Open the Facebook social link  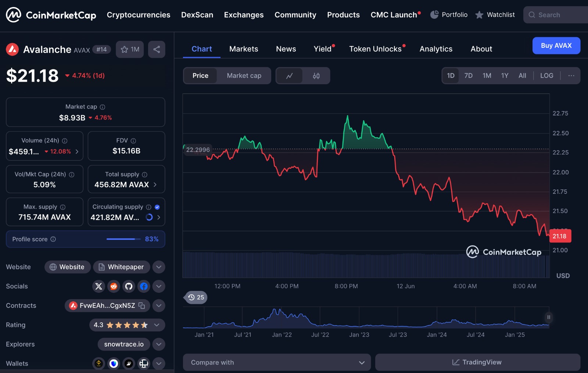[x=144, y=286]
